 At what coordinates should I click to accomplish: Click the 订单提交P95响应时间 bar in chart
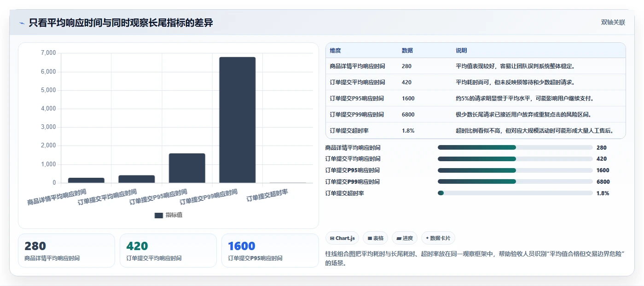coord(187,168)
